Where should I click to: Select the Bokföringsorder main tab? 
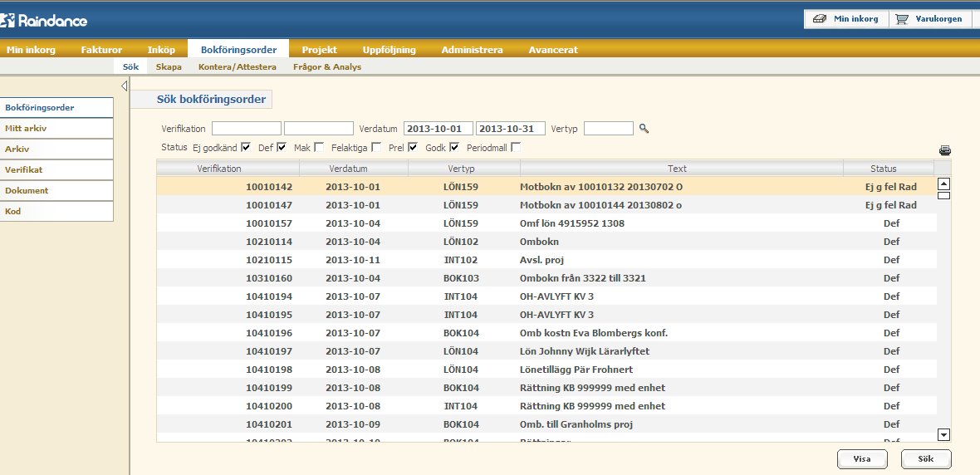coord(238,49)
